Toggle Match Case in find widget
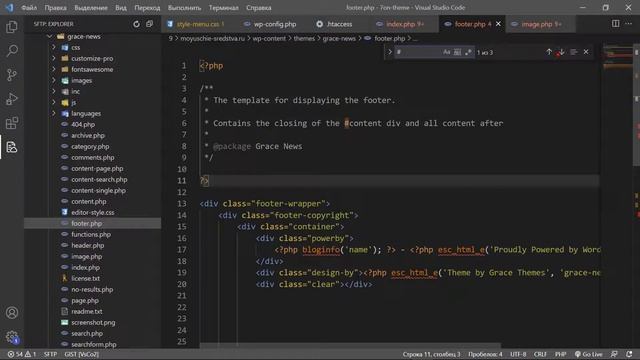This screenshot has height=360, width=640. coord(447,52)
